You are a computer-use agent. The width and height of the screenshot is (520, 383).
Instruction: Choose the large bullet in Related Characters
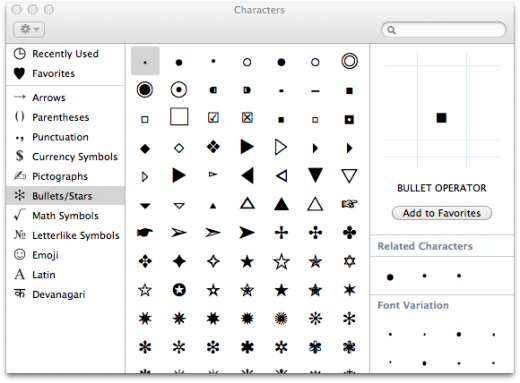coord(390,277)
